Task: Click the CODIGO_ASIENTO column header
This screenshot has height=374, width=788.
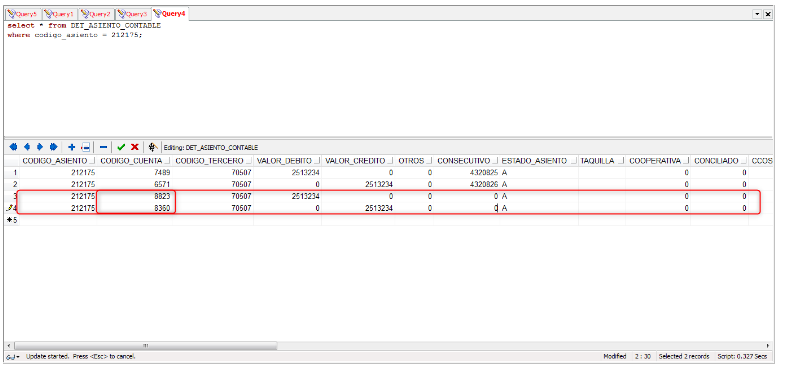Action: [58, 161]
